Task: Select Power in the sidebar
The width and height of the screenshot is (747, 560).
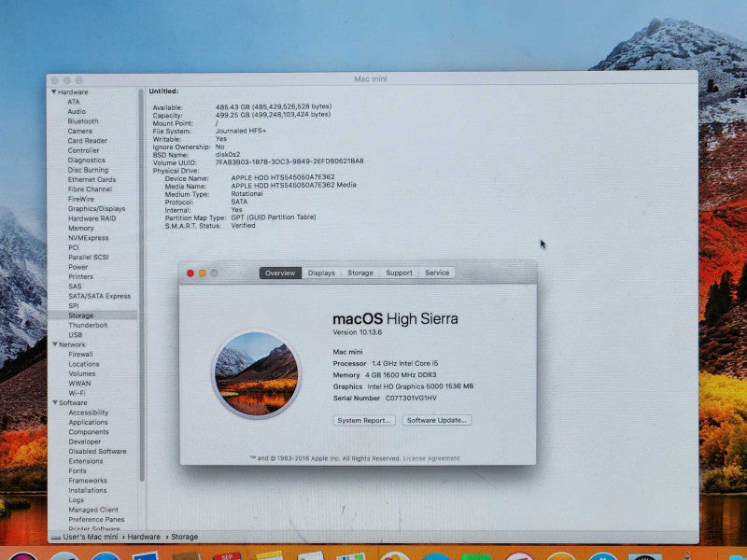Action: tap(78, 267)
